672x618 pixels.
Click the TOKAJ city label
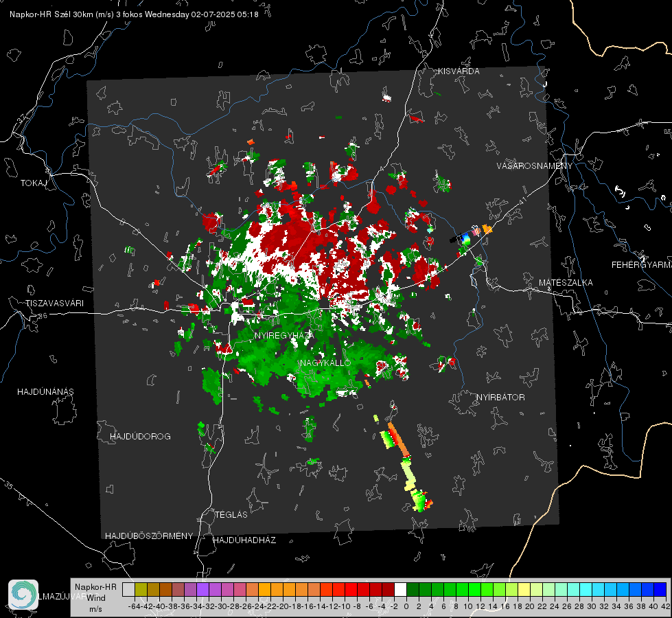pos(34,183)
